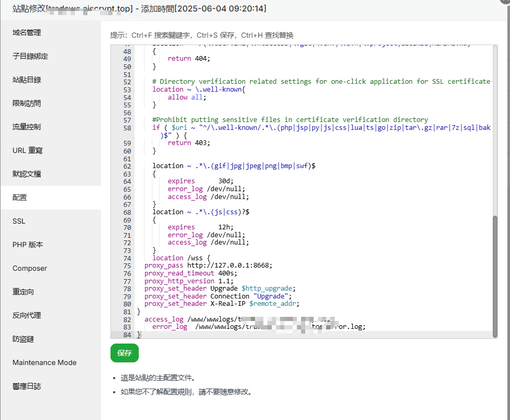510x420 pixels.
Task: Place cursor on the proxy_pass line
Action: pyautogui.click(x=209, y=266)
